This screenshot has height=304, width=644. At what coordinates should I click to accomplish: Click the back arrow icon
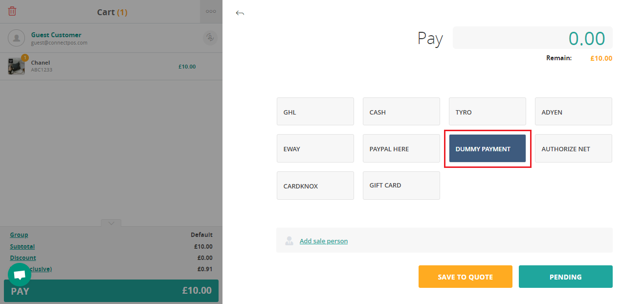coord(240,13)
